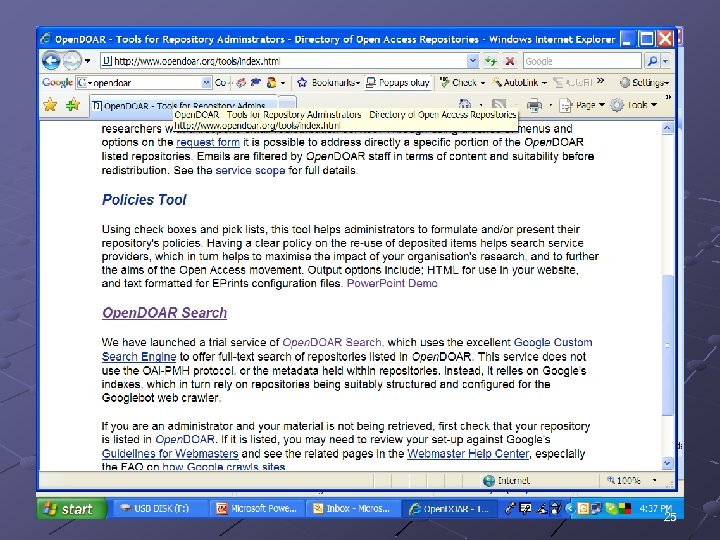This screenshot has height=540, width=720.
Task: Expand hidden system tray icons arrow
Action: 569,508
